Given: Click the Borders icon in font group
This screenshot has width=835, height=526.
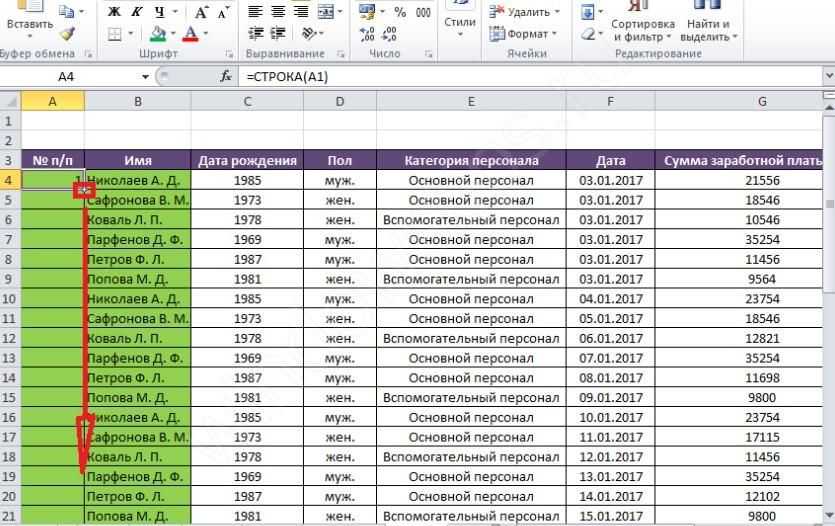Looking at the screenshot, I should 114,33.
